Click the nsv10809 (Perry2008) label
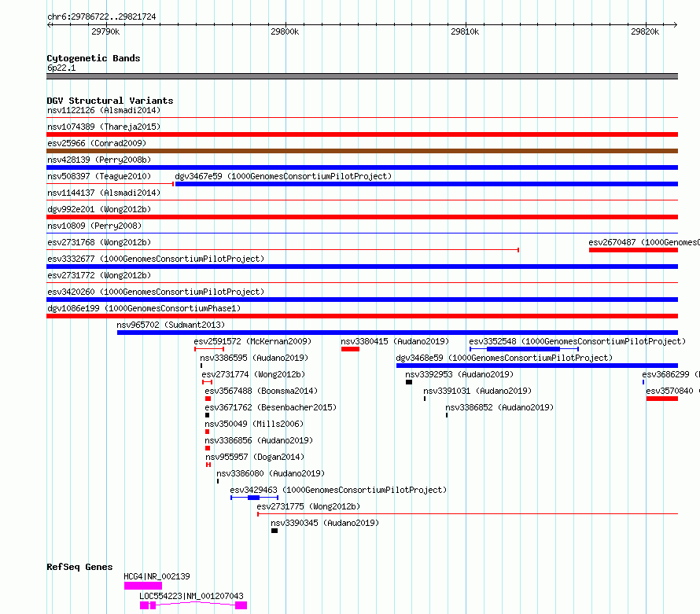Screen dimensions: 700x614 click(94, 226)
